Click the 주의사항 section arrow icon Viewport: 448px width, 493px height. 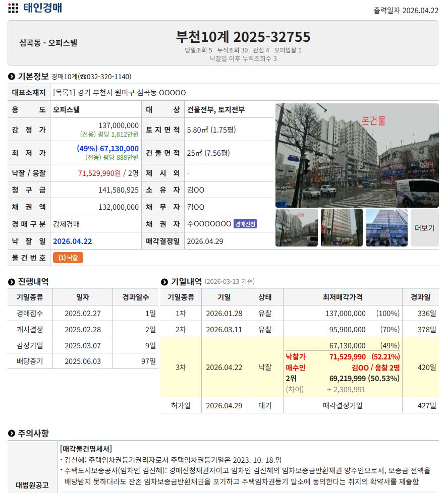(12, 434)
